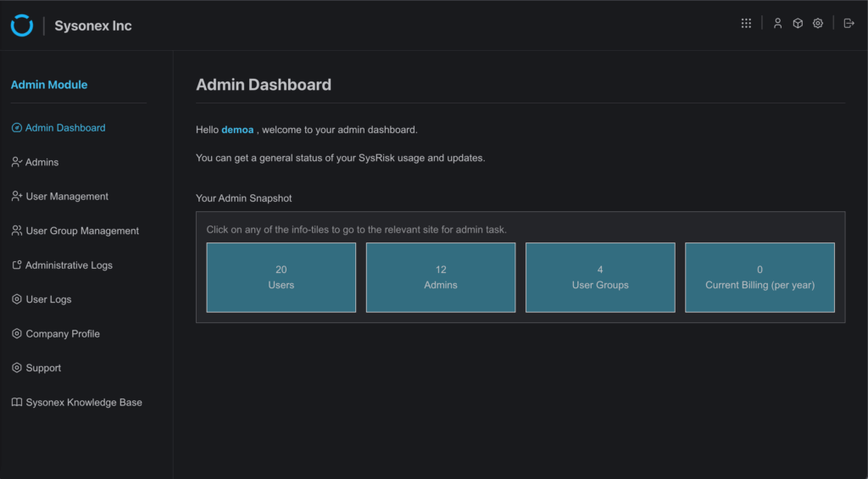Click the icon beside Admins
This screenshot has height=479, width=868.
coord(17,162)
